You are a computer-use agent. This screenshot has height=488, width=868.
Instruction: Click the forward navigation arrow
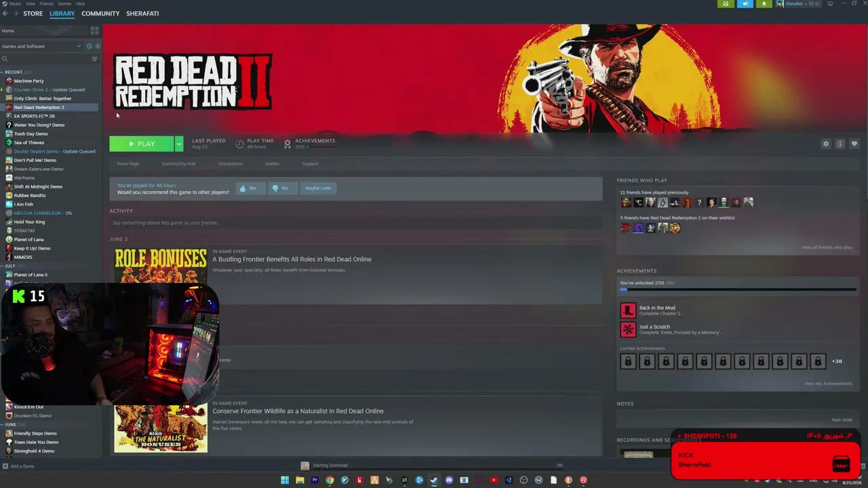(x=15, y=14)
